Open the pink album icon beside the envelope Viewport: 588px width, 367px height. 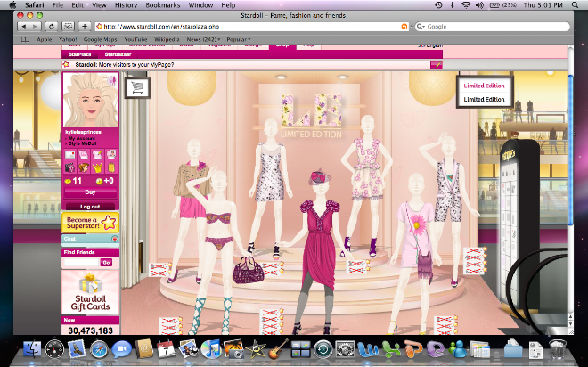[83, 154]
